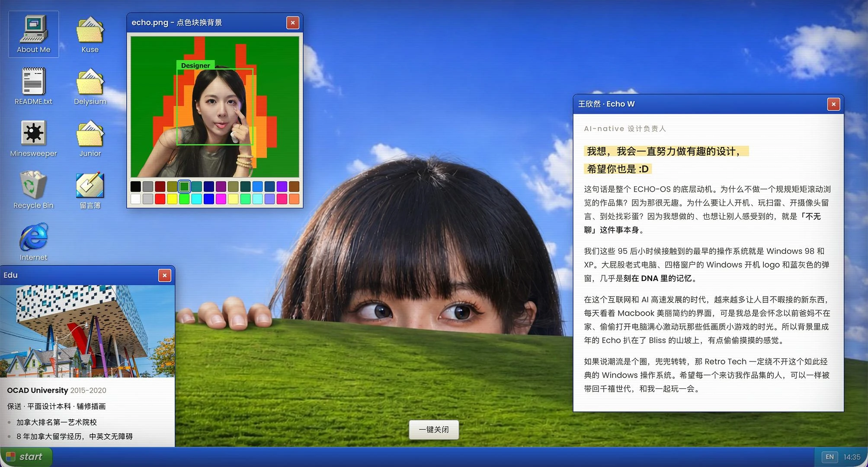Click the selected dark green swatch
This screenshot has height=467, width=868.
pyautogui.click(x=184, y=186)
